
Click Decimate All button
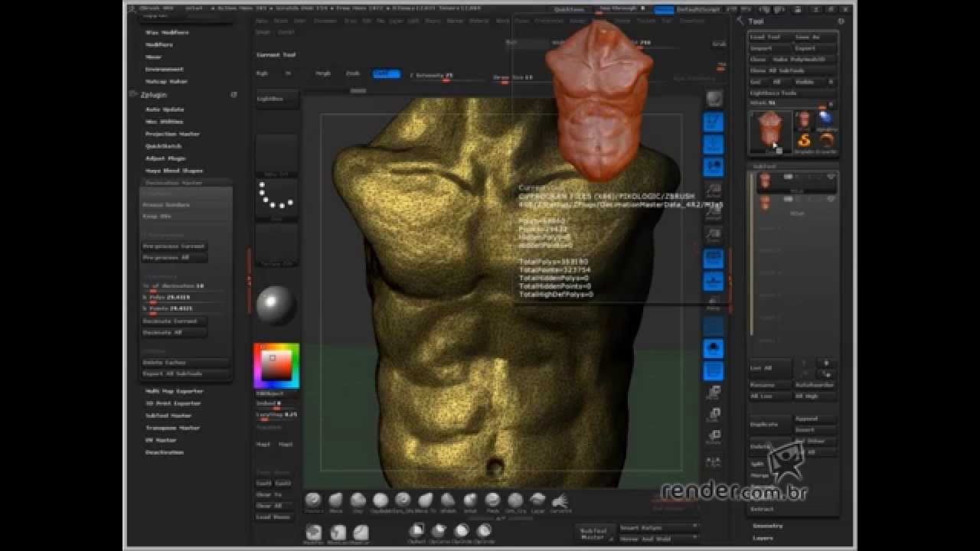[175, 333]
